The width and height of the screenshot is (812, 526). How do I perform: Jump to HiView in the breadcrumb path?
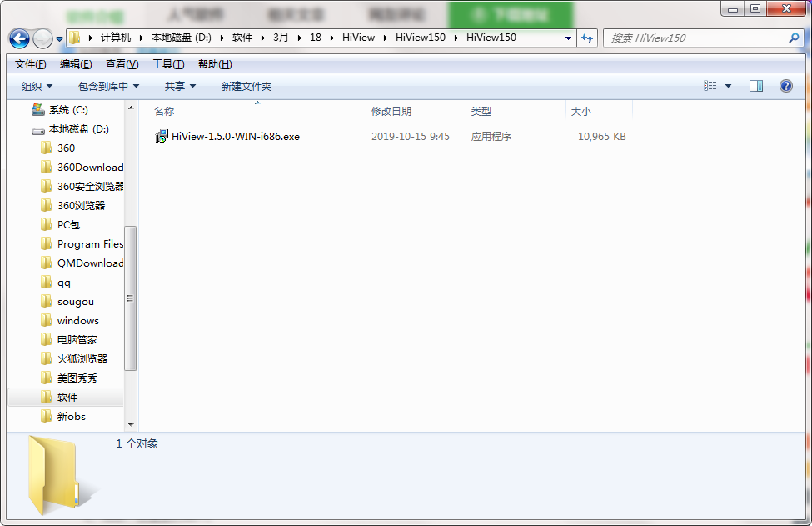tap(358, 38)
